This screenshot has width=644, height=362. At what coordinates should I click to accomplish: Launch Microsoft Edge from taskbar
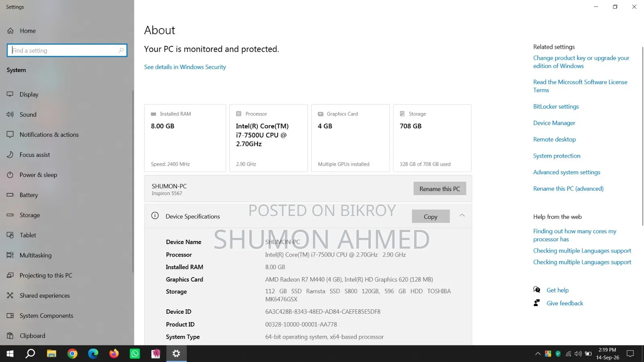point(93,354)
